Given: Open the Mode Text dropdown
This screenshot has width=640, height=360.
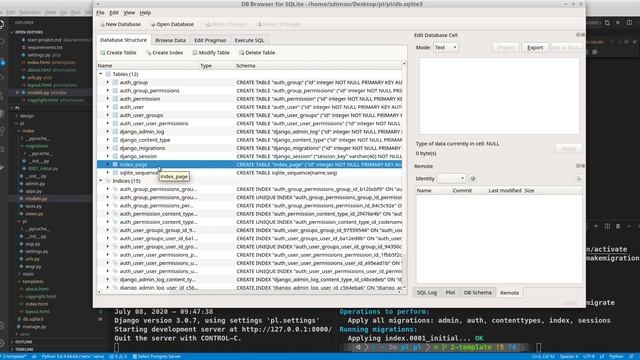Looking at the screenshot, I should pyautogui.click(x=445, y=48).
